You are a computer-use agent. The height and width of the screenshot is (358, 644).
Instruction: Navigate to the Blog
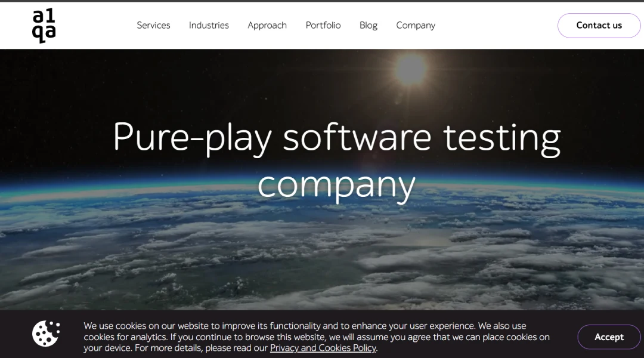click(x=369, y=25)
